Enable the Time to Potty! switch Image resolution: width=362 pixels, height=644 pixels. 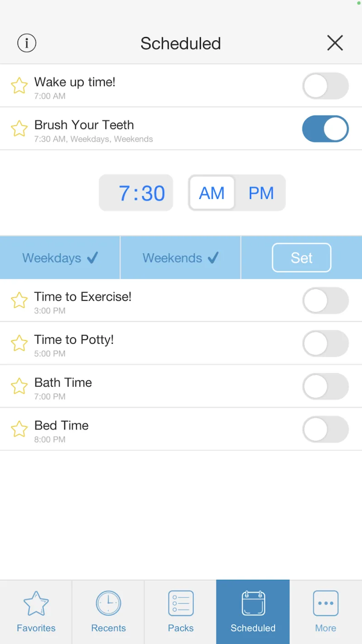[325, 344]
